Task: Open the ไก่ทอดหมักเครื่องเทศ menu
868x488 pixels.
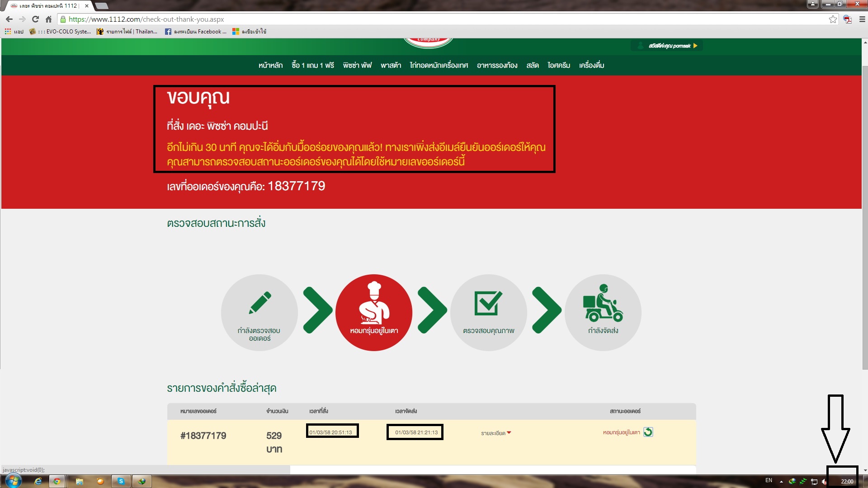Action: click(439, 66)
